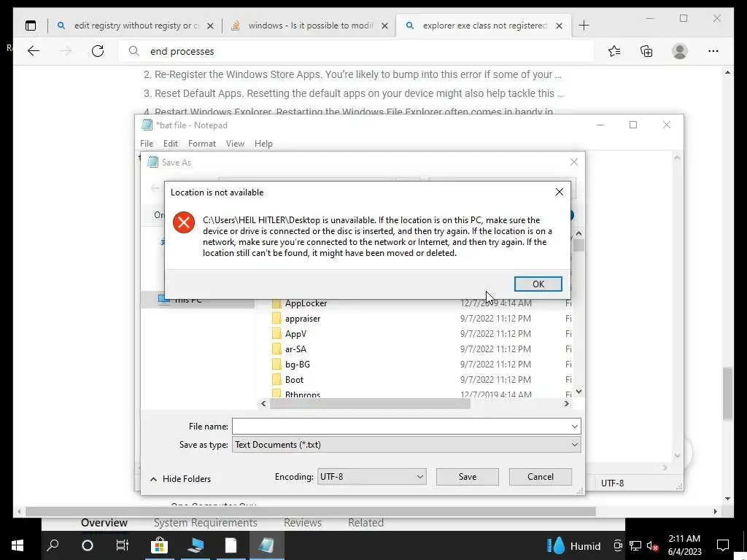This screenshot has height=560, width=747.
Task: Click Cancel in the Save As dialog
Action: (x=541, y=477)
